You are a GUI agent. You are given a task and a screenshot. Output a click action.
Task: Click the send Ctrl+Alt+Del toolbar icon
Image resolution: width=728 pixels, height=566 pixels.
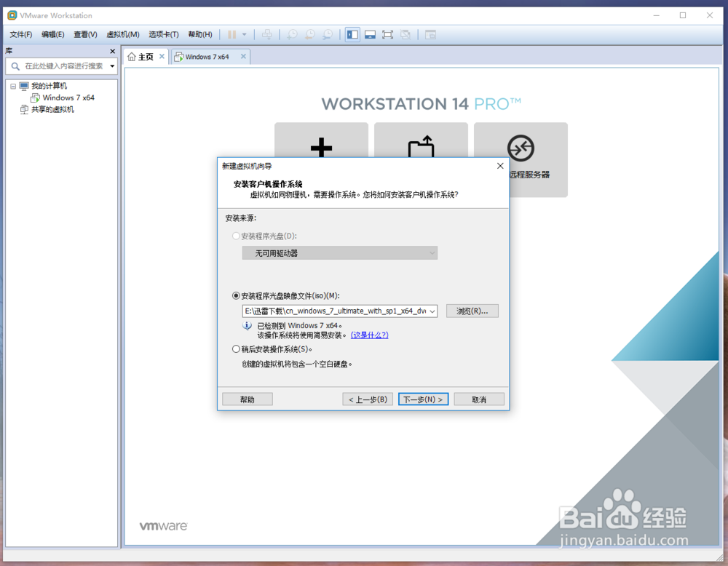[x=267, y=34]
